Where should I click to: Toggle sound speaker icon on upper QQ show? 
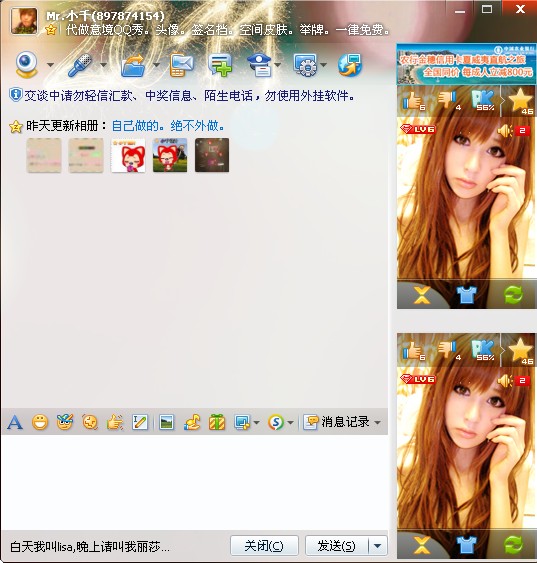[x=505, y=131]
